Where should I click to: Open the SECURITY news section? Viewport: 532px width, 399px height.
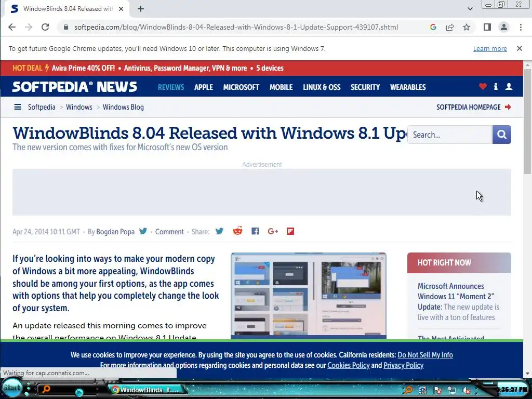point(365,87)
